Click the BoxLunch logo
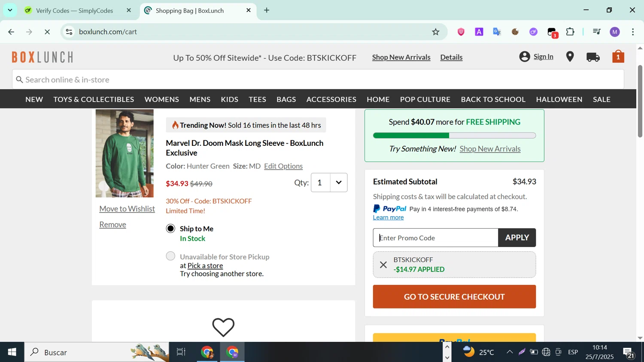The width and height of the screenshot is (644, 362). (42, 57)
